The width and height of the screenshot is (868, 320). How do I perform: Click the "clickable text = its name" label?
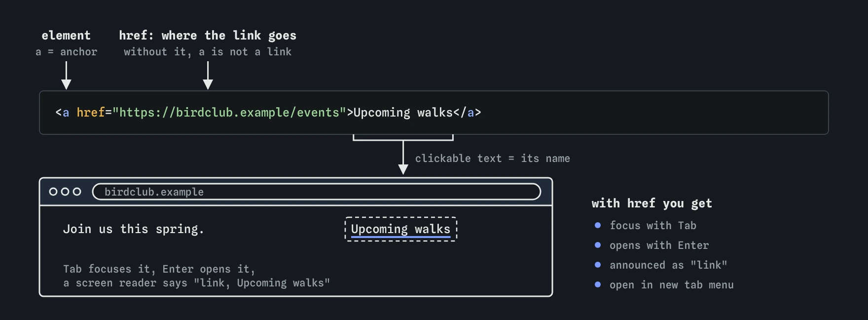(492, 159)
